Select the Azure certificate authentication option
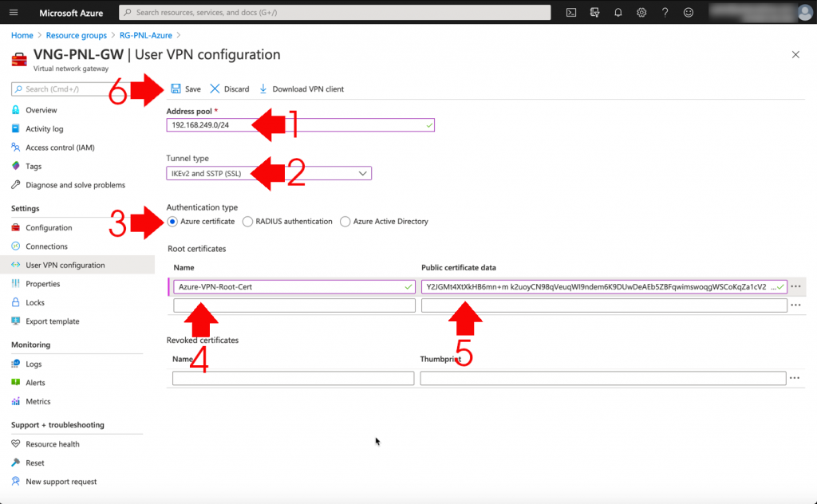Screen dimensions: 817x504 tap(172, 221)
